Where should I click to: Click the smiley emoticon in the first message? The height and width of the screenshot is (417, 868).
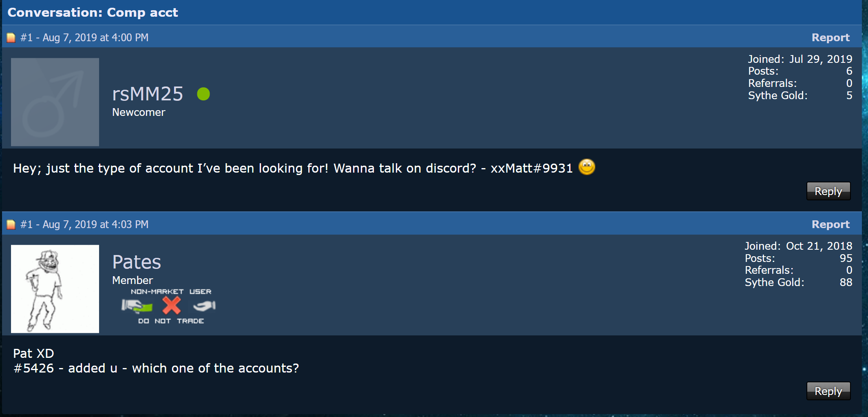pos(587,167)
